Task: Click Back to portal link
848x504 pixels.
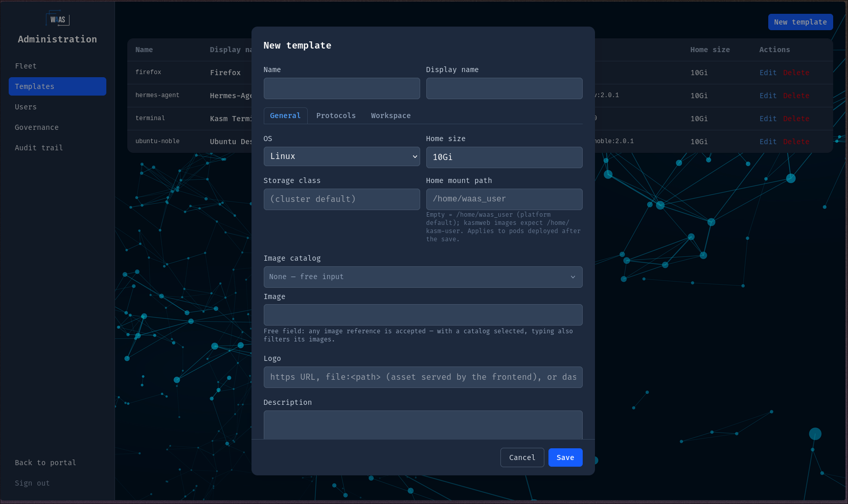Action: 45,463
